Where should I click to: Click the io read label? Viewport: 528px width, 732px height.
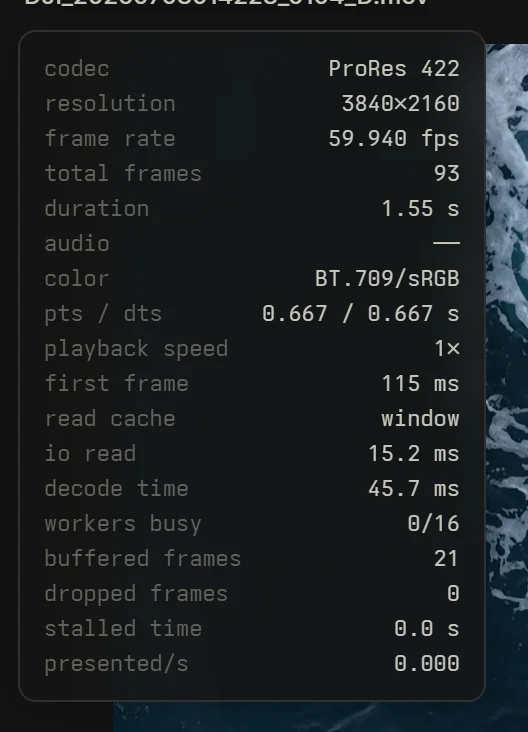tap(90, 454)
